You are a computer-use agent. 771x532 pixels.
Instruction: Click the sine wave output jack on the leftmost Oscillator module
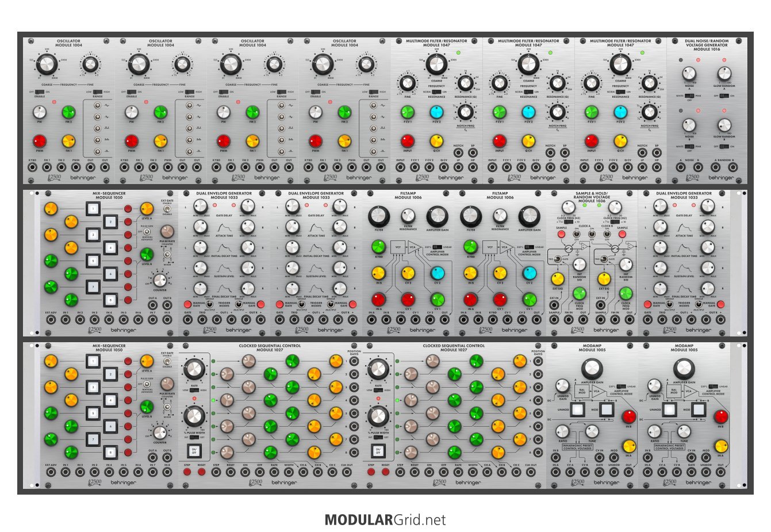pos(97,106)
